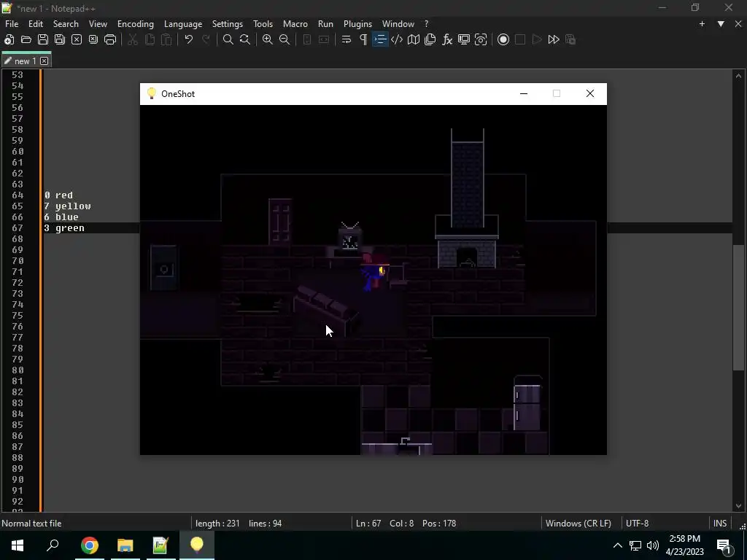Toggle word wrap from the toolbar
The width and height of the screenshot is (747, 560).
tap(347, 39)
